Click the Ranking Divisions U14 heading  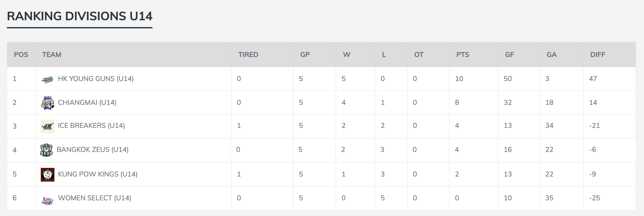click(80, 16)
